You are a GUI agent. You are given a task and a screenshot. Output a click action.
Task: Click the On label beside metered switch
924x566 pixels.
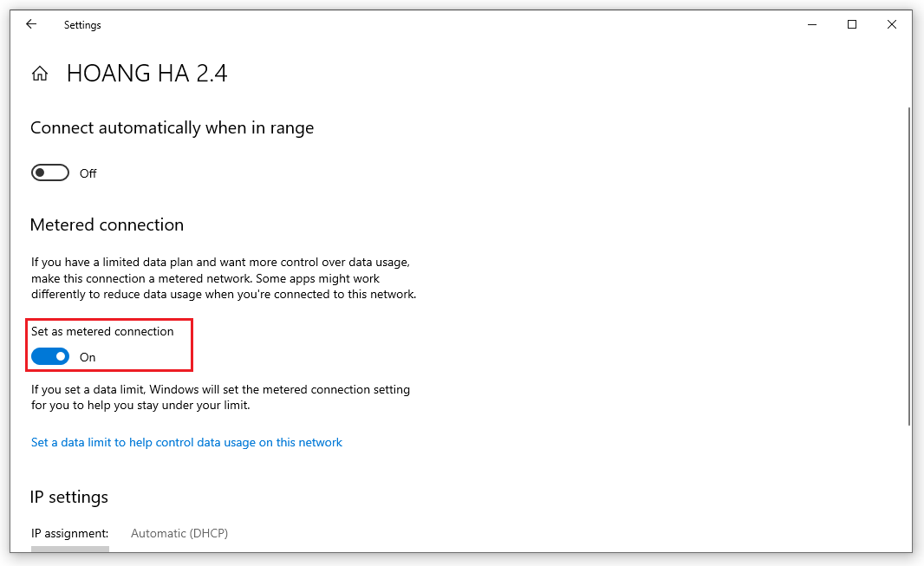pyautogui.click(x=88, y=357)
